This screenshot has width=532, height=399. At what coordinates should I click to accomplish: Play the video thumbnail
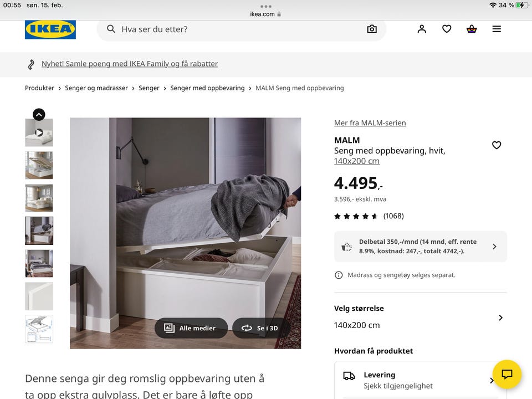[39, 132]
